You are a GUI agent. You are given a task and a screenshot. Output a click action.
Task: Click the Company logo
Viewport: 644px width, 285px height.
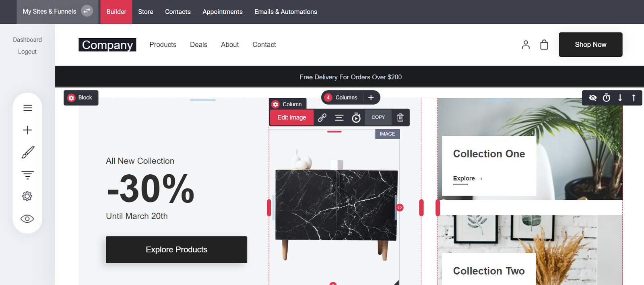point(107,45)
